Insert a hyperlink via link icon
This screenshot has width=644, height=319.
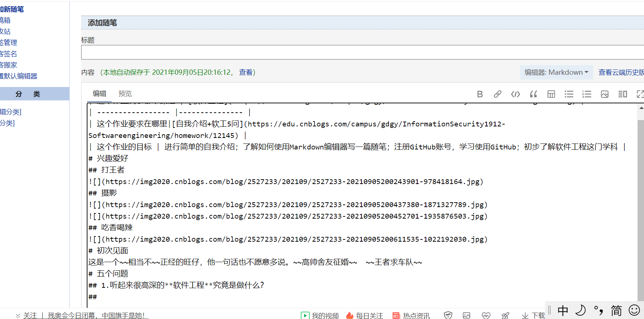click(497, 94)
